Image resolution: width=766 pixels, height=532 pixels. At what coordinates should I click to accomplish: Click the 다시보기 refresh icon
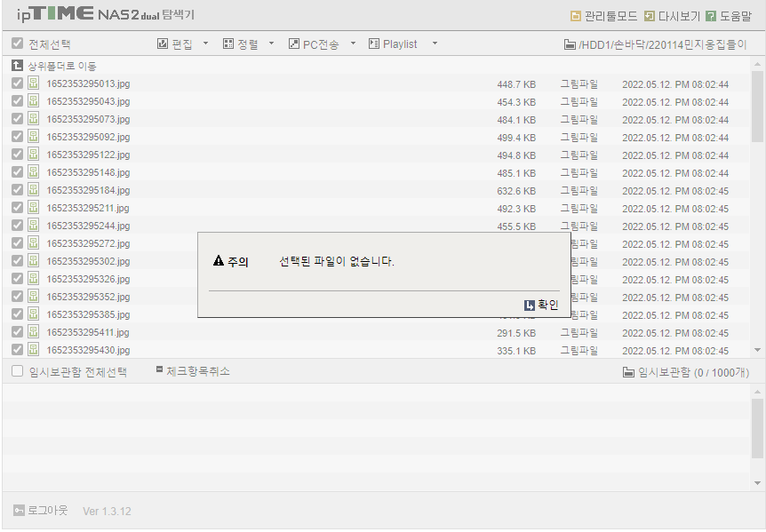tap(650, 16)
